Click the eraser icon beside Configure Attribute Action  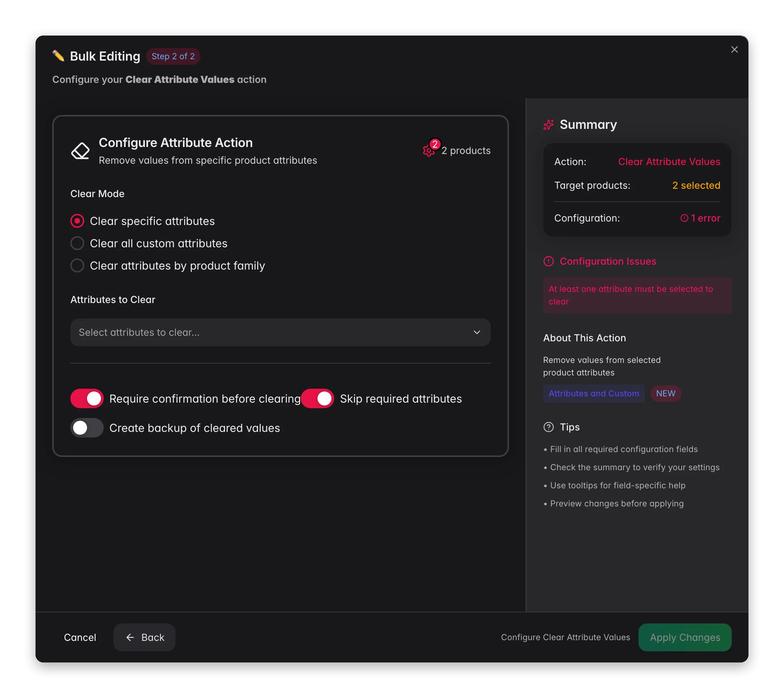pos(80,151)
